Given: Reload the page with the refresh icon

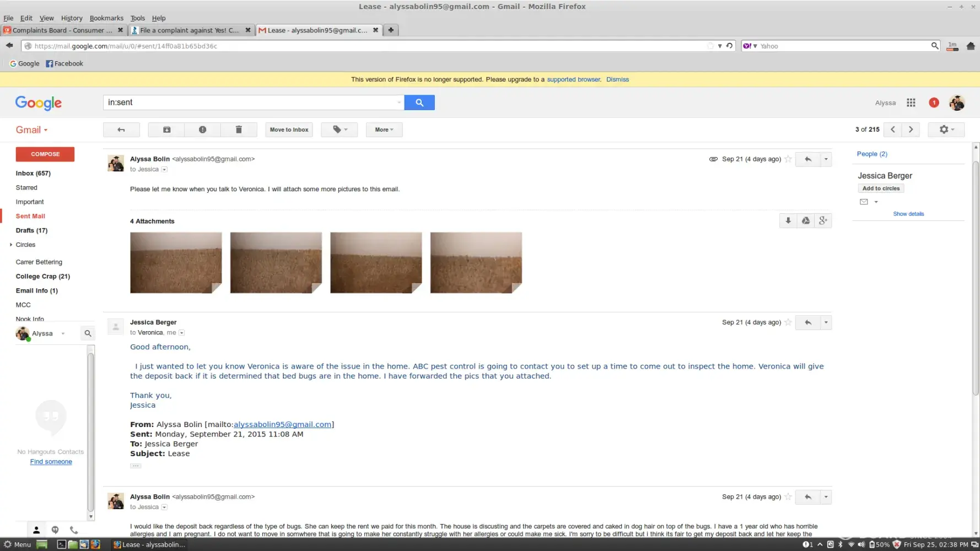Looking at the screenshot, I should tap(729, 46).
